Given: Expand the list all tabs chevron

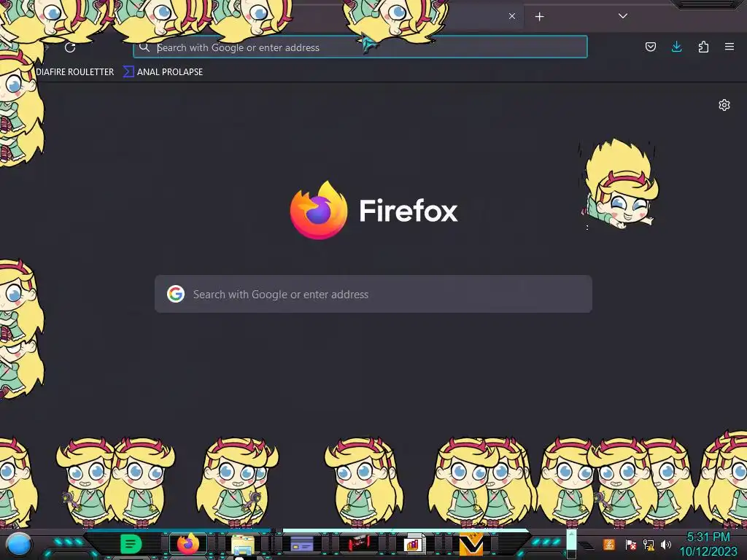Looking at the screenshot, I should click(x=623, y=16).
